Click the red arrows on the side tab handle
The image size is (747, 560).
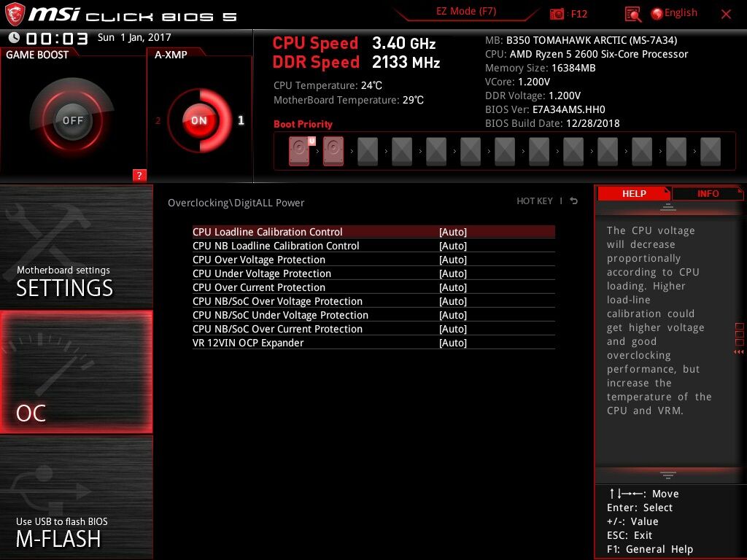tap(739, 352)
